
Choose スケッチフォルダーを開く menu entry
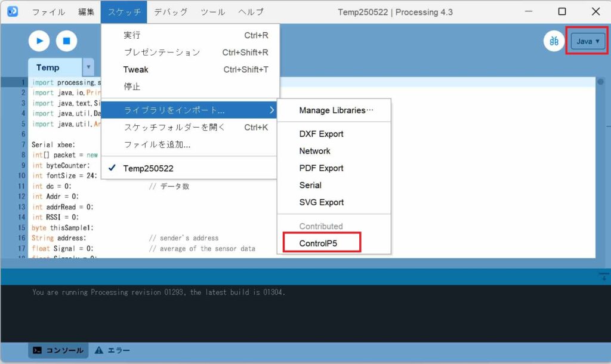[190, 128]
